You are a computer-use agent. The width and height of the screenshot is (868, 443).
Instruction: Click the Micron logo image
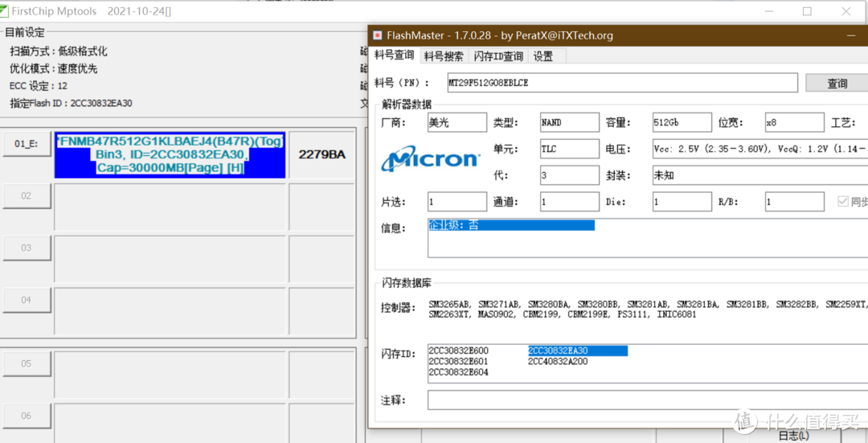[430, 158]
